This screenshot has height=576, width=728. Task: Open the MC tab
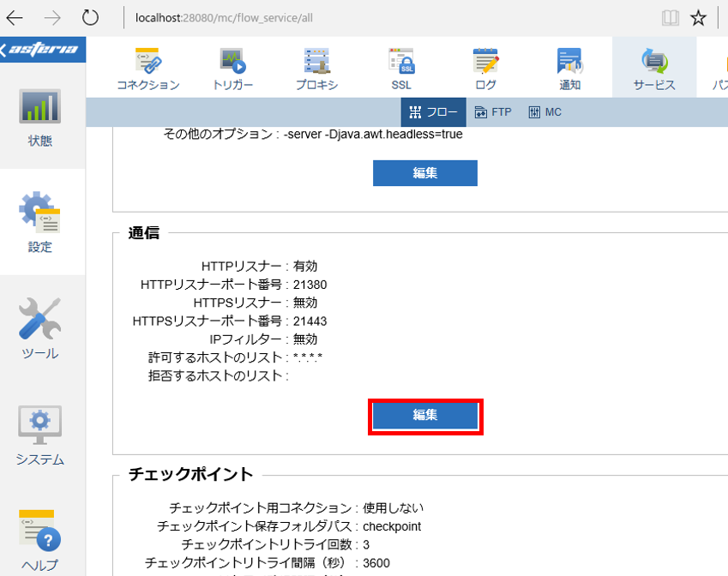(545, 111)
